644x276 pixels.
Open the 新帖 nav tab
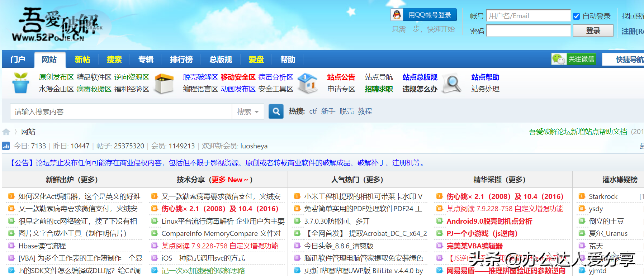(x=82, y=60)
